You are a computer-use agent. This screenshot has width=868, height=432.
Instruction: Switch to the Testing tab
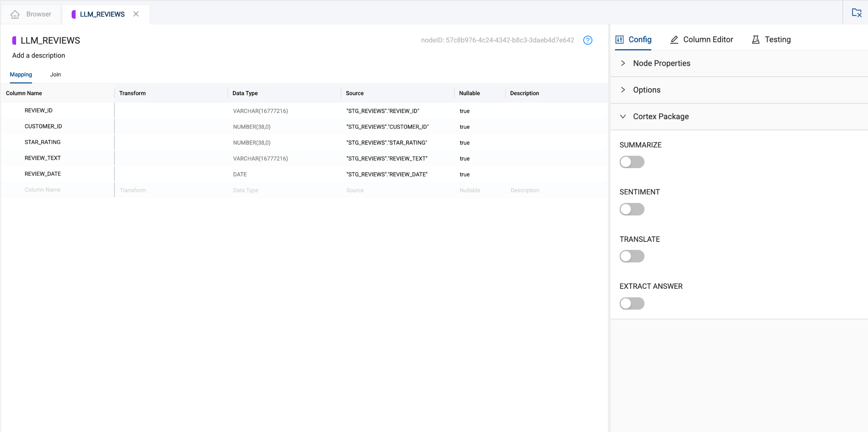[771, 39]
